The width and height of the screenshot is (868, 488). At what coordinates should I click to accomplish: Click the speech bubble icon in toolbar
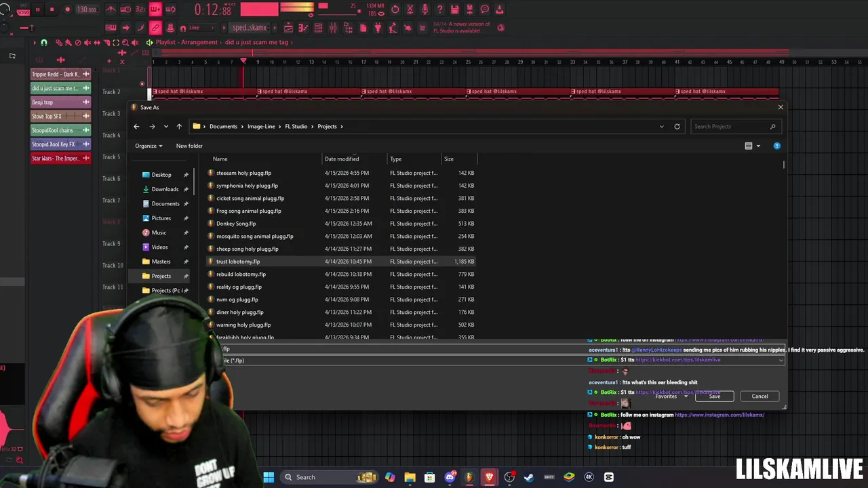tap(485, 9)
